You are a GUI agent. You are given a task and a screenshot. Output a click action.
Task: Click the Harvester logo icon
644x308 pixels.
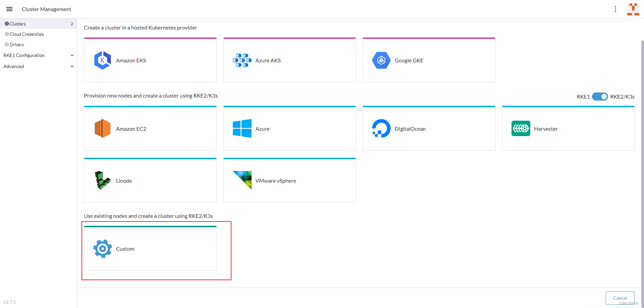(x=521, y=128)
